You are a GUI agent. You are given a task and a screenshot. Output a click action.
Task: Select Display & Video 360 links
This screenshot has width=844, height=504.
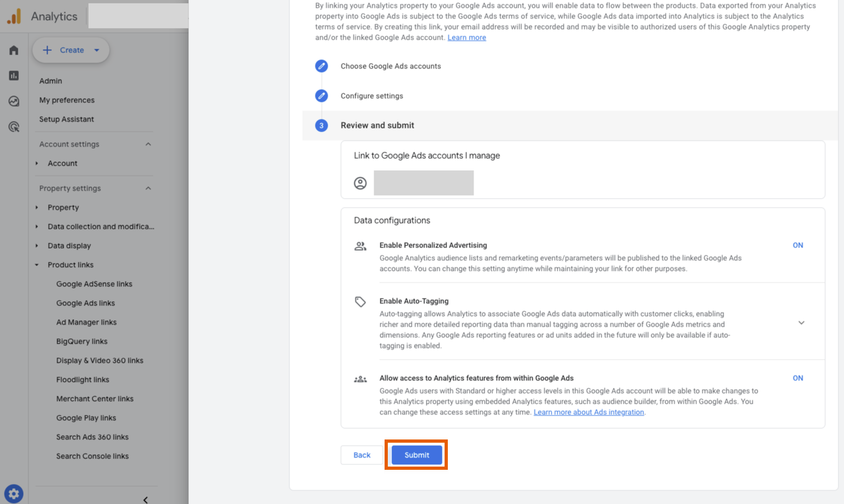(x=99, y=361)
